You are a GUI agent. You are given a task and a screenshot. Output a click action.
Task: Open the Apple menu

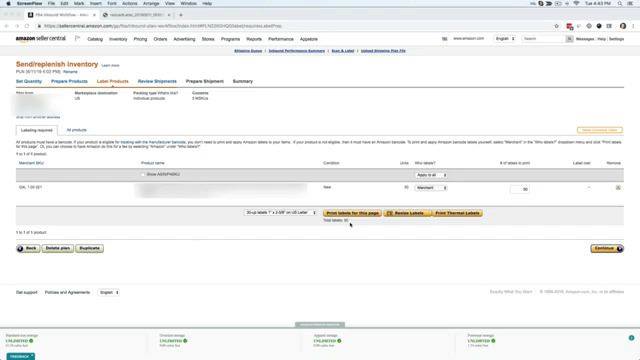click(8, 4)
